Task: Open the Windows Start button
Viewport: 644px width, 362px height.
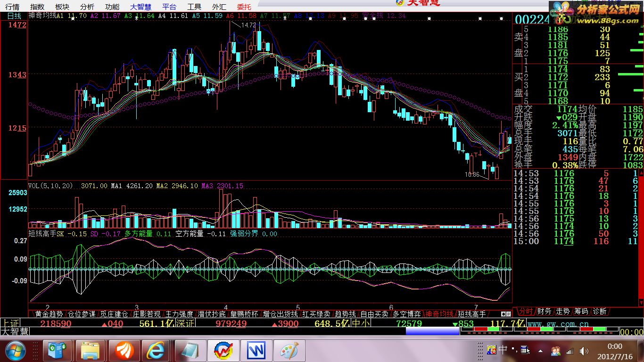Action: 16,351
